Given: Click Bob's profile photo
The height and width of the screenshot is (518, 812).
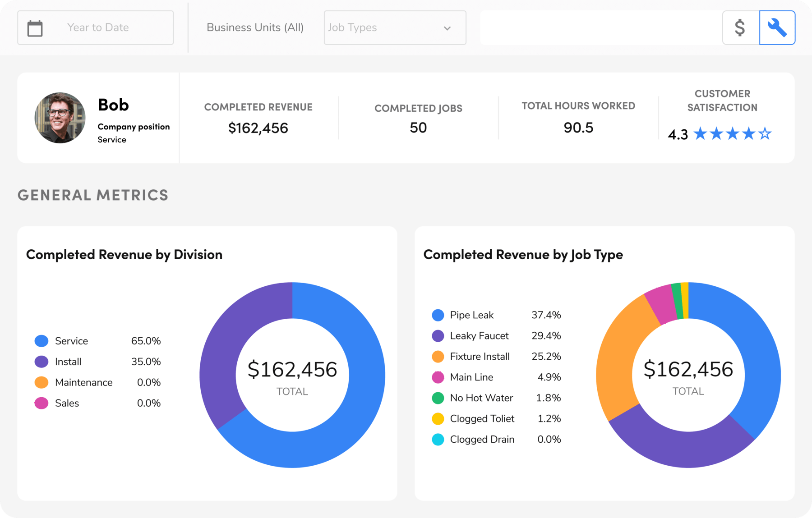Looking at the screenshot, I should tap(60, 118).
